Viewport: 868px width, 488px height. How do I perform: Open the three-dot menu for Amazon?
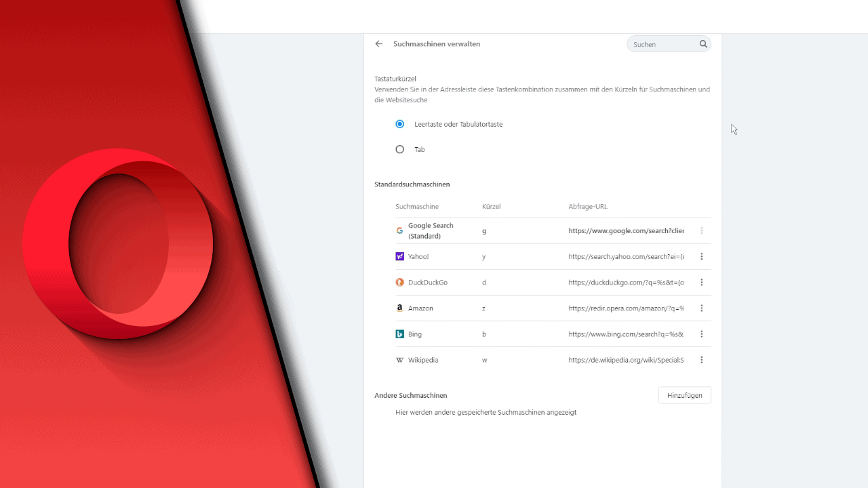tap(702, 308)
